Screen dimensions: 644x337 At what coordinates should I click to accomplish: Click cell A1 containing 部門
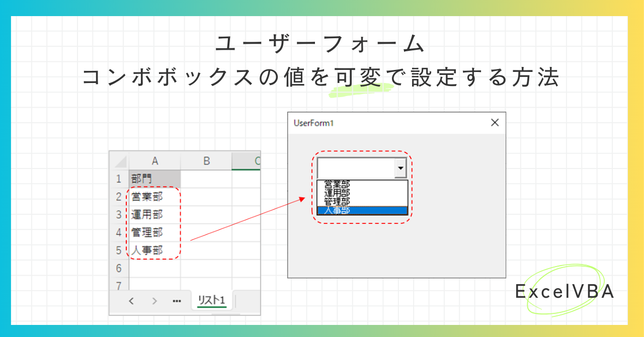tap(155, 179)
